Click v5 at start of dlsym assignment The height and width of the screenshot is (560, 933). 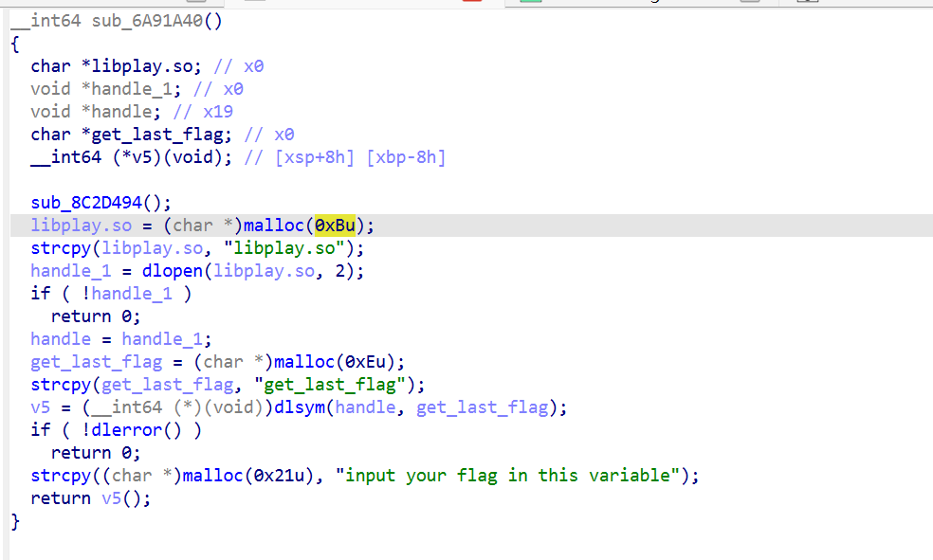pos(41,407)
